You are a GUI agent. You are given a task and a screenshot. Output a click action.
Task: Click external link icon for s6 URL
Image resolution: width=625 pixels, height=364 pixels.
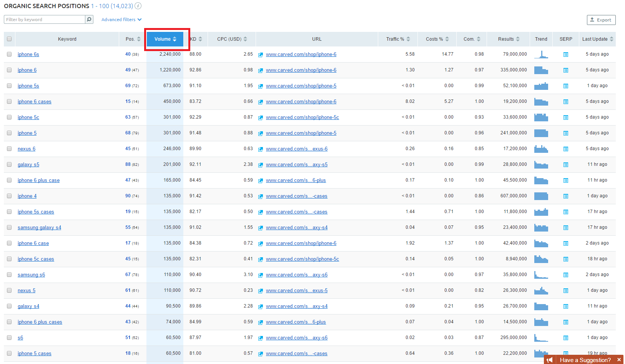point(261,338)
